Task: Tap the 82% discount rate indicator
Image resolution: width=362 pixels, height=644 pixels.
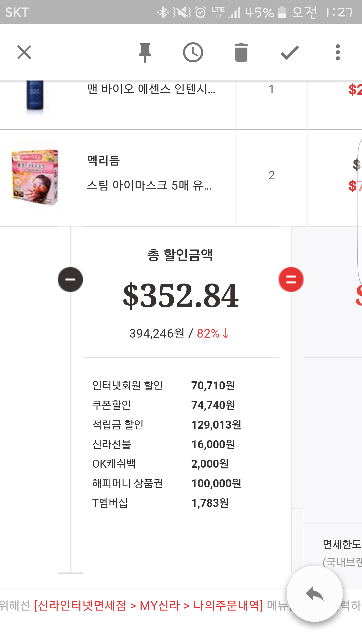Action: 212,334
